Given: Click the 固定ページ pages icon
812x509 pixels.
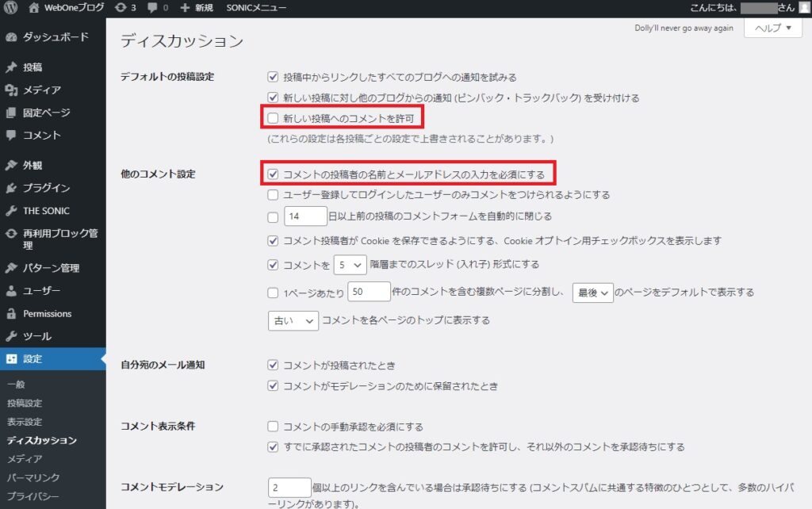Looking at the screenshot, I should [11, 113].
